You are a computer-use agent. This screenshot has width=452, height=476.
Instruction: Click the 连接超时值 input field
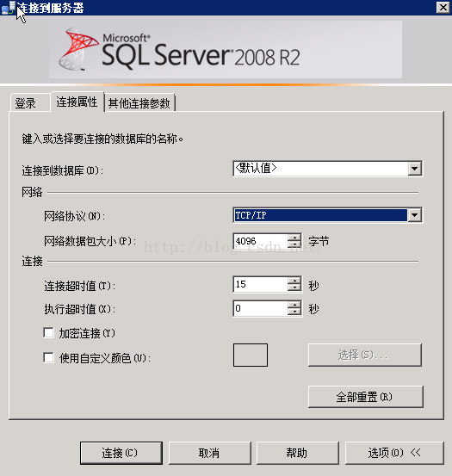coord(261,284)
